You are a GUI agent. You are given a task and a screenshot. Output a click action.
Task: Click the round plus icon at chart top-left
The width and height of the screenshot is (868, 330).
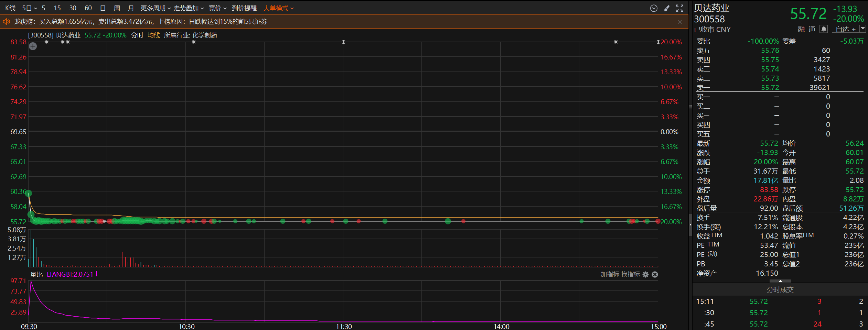[33, 46]
